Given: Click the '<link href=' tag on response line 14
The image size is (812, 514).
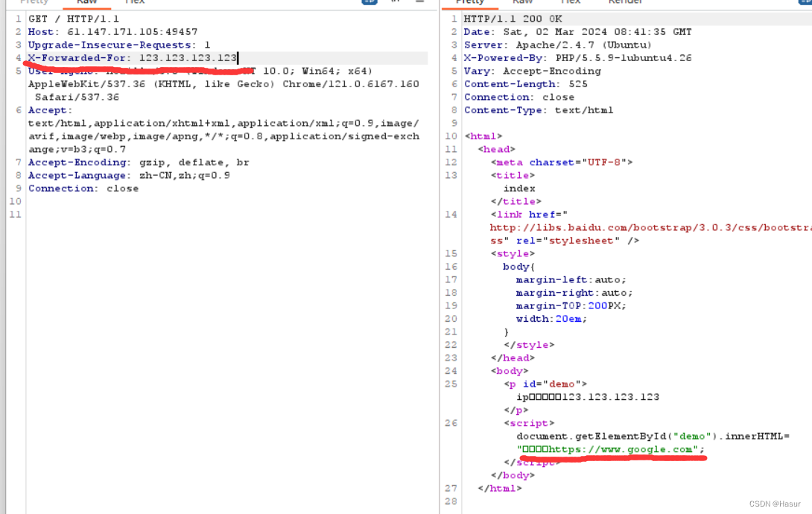Looking at the screenshot, I should [x=529, y=215].
